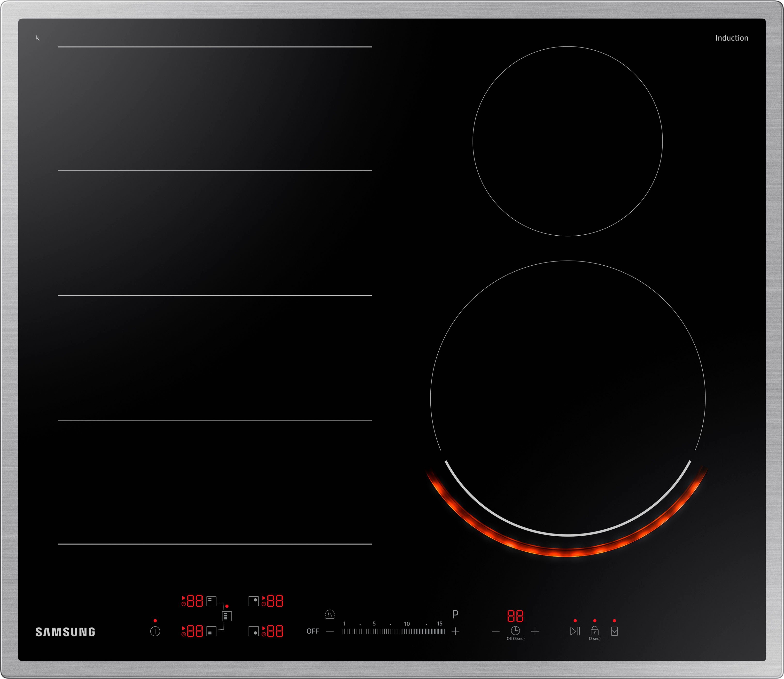
Task: Tap the Wi-Fi smart control key
Action: pos(615,631)
